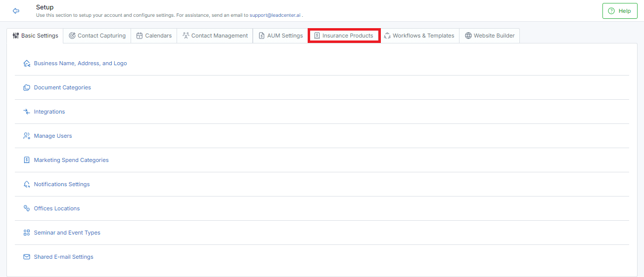Open Offices Locations settings
The width and height of the screenshot is (644, 277).
coord(57,208)
